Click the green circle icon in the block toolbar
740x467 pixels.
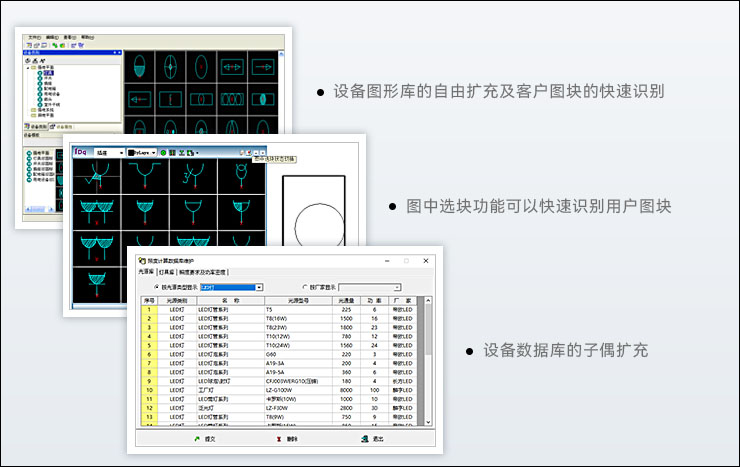163,153
